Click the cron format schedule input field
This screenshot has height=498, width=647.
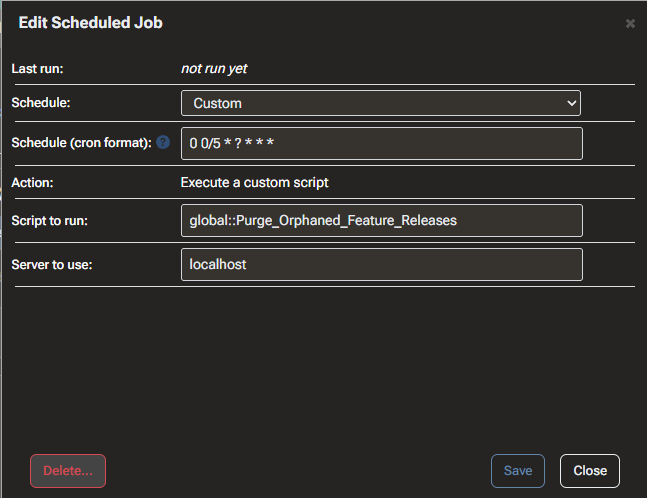click(382, 144)
